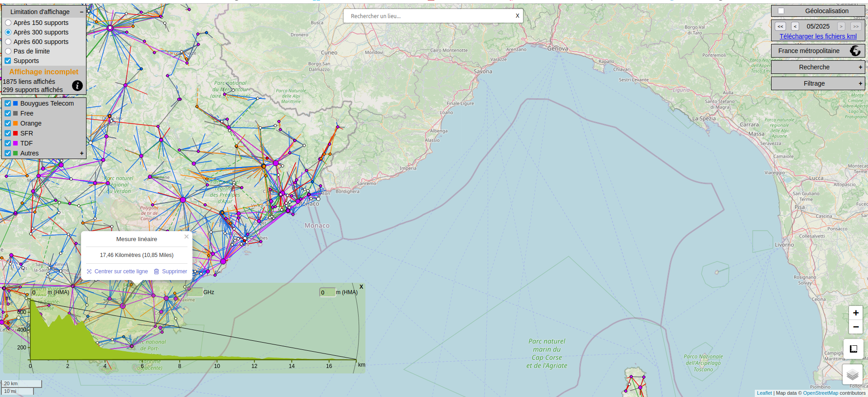
Task: Click the left antenna height HMA field
Action: pos(38,292)
